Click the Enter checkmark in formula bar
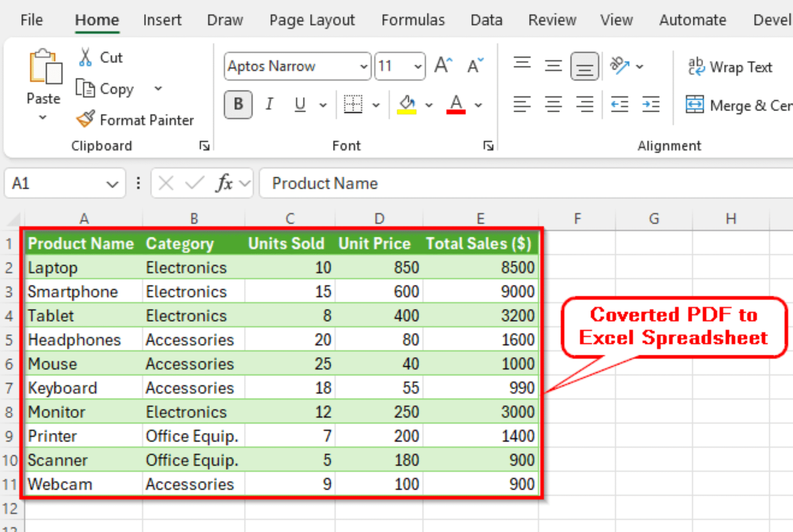Image resolution: width=793 pixels, height=532 pixels. [194, 183]
